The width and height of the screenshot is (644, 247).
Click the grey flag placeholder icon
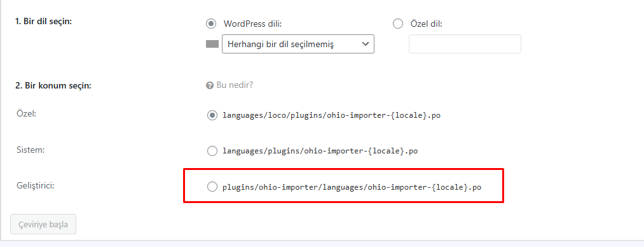click(x=212, y=44)
